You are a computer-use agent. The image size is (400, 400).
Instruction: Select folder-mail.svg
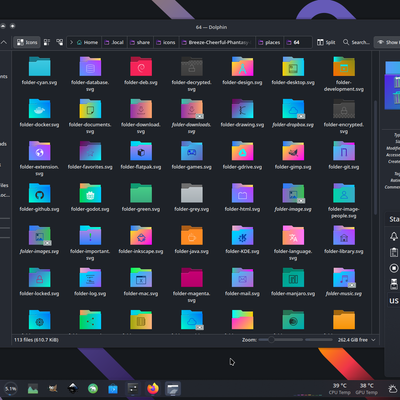[x=242, y=282]
